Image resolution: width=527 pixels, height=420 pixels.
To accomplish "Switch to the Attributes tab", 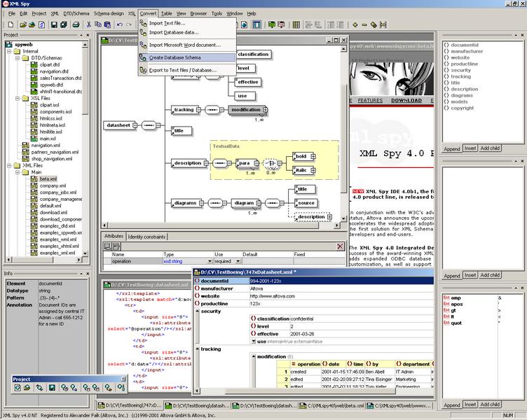I will pyautogui.click(x=114, y=237).
